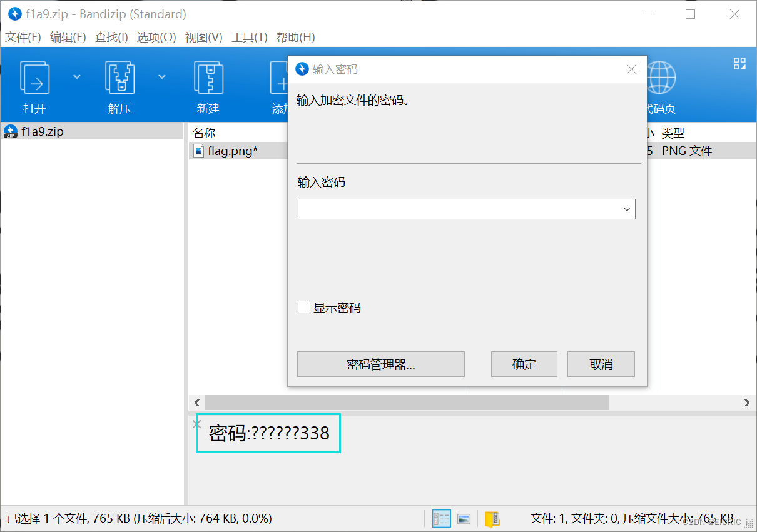The image size is (757, 532).
Task: Cancel with the 取消 button
Action: click(x=601, y=364)
